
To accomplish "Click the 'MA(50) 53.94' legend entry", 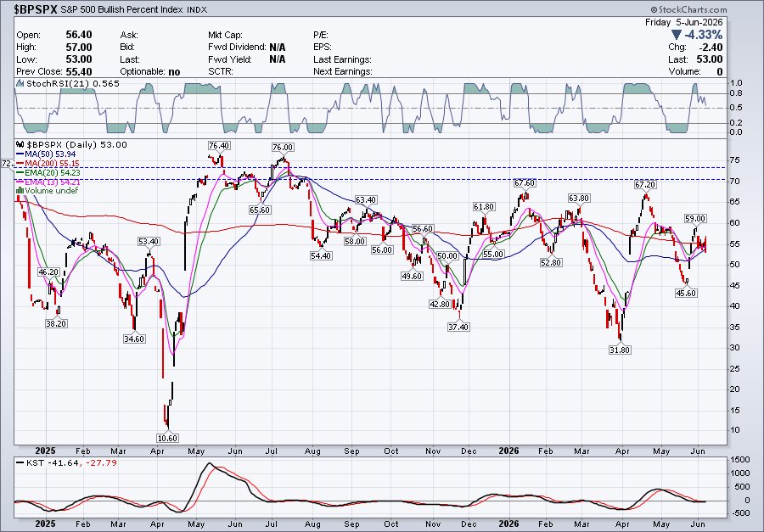I will pyautogui.click(x=50, y=154).
